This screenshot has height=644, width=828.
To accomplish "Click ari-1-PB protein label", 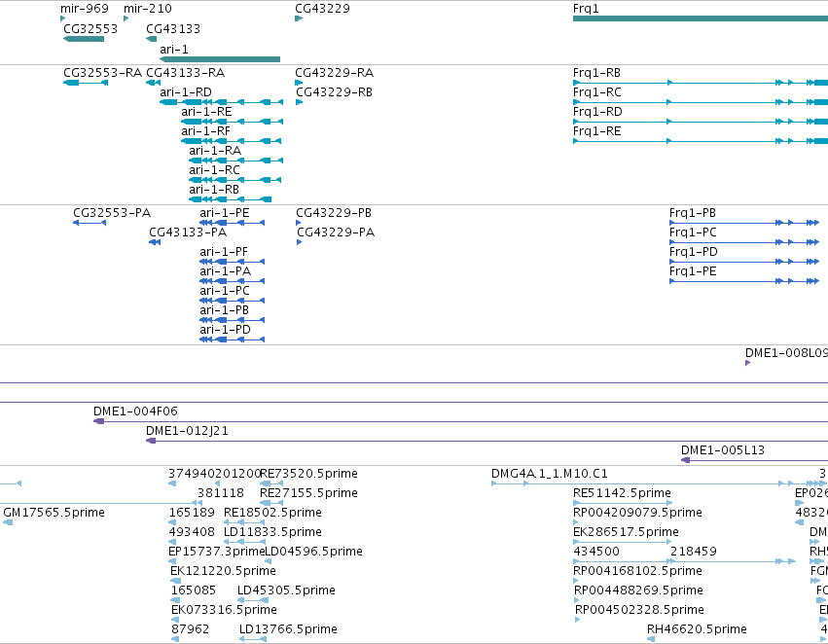I will coord(225,310).
